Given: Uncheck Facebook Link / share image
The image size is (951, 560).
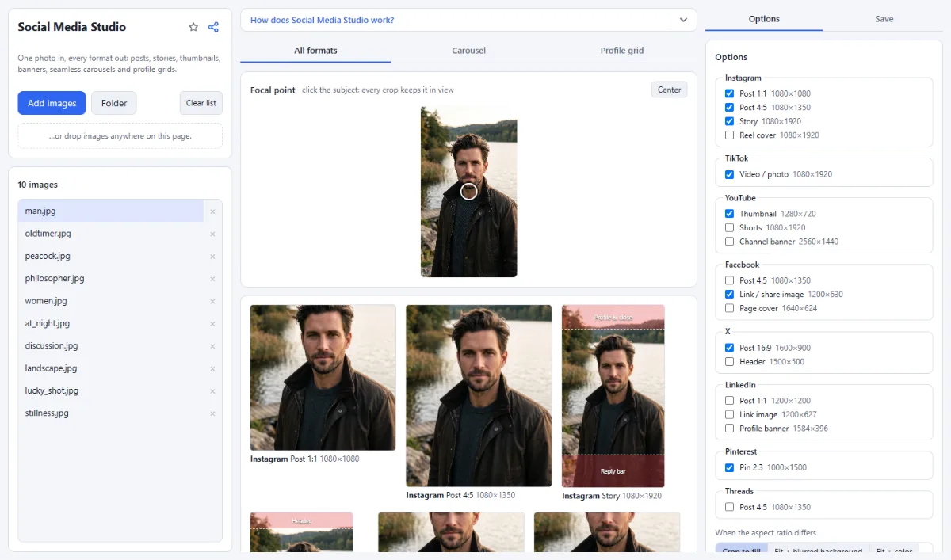Looking at the screenshot, I should click(729, 295).
